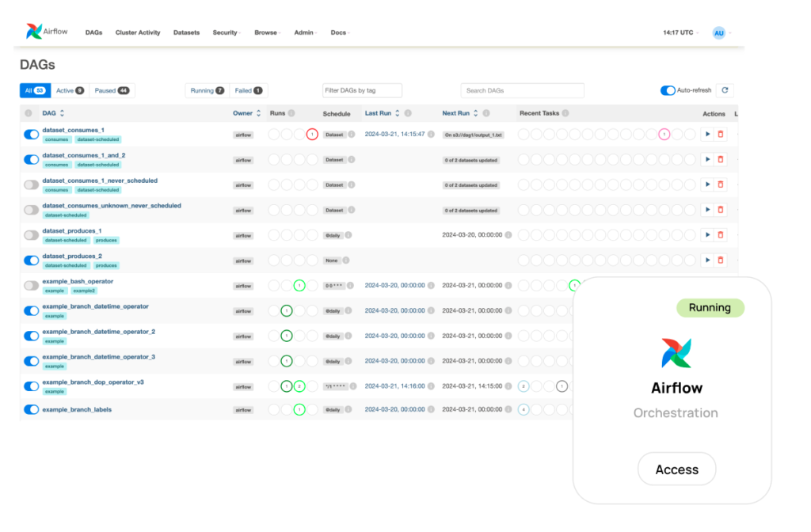Open Cluster Activity page
Screen dimensions: 811x532
coord(138,32)
